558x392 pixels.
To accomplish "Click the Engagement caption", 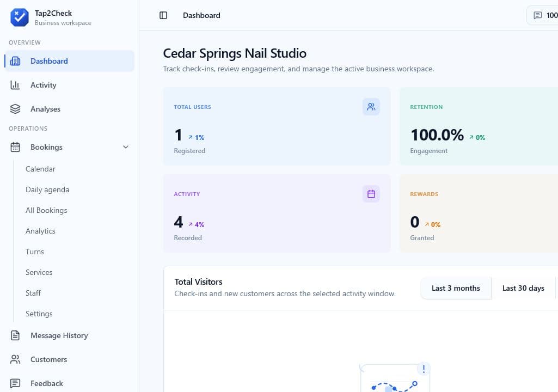I will point(428,151).
